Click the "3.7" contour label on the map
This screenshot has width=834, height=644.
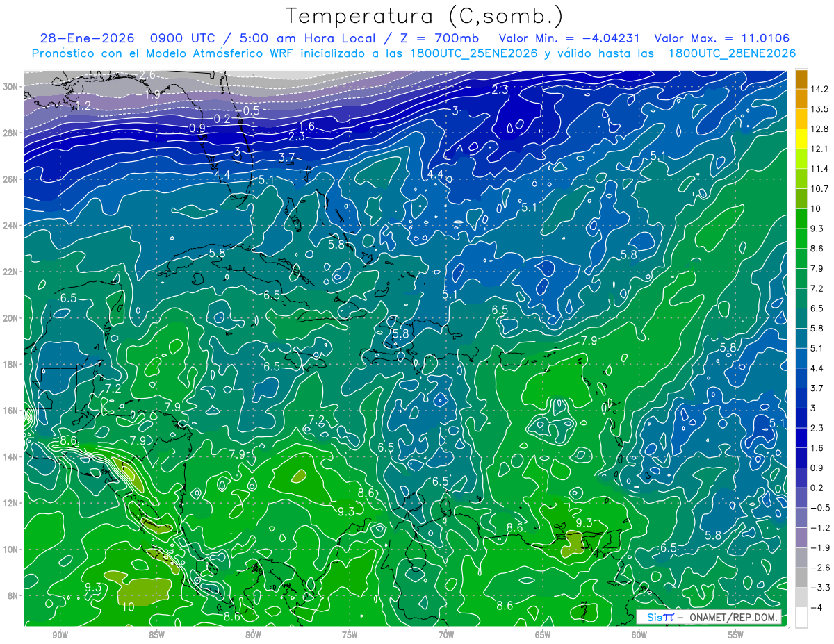(x=286, y=158)
